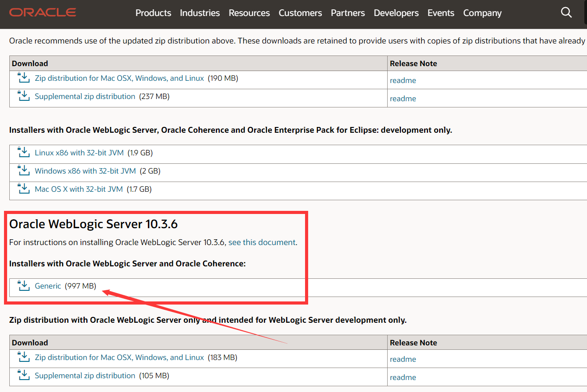
Task: Open the Industries menu
Action: [200, 13]
